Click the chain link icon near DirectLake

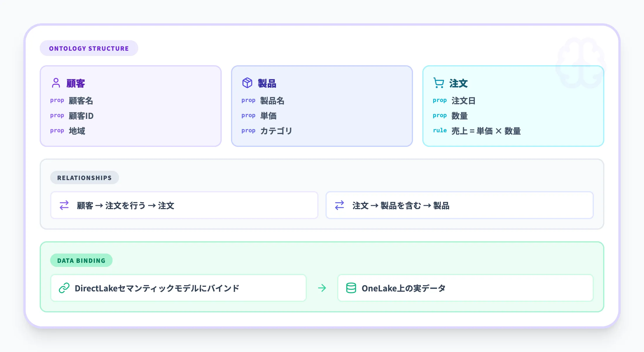click(x=64, y=288)
